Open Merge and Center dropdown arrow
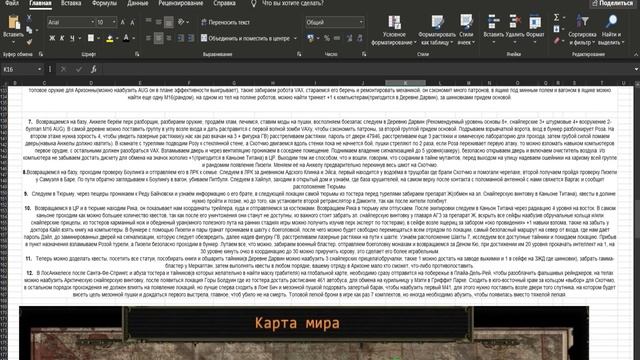The width and height of the screenshot is (640, 360). click(x=295, y=38)
